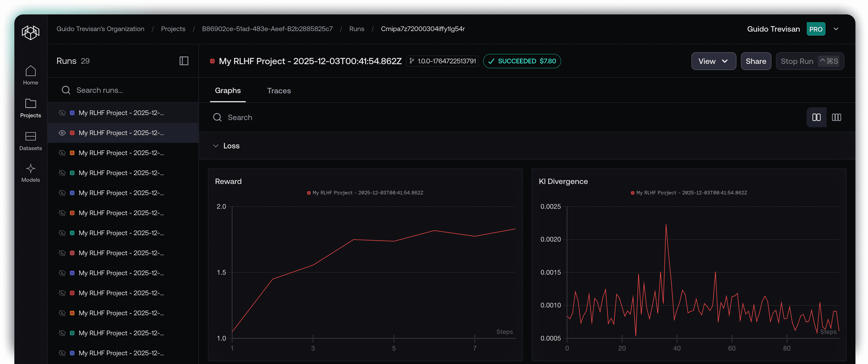Viewport: 868px width, 364px height.
Task: Click the git branch version tag
Action: pyautogui.click(x=442, y=61)
